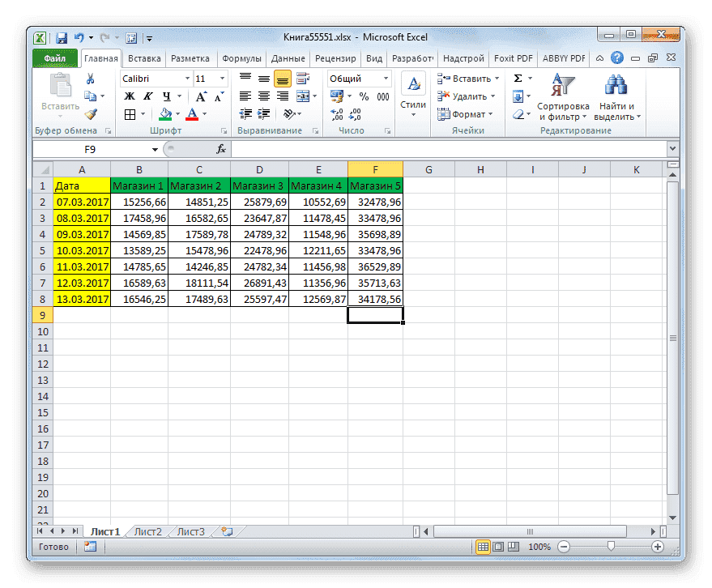
Task: Expand the font size dropdown
Action: [x=222, y=78]
